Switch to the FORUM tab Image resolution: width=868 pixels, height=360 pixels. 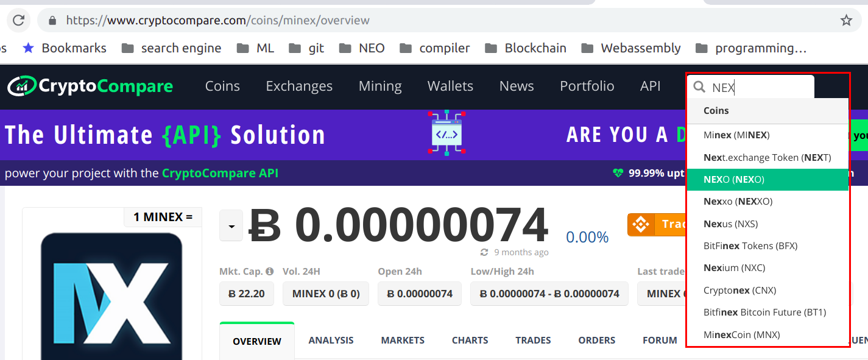[x=660, y=341]
